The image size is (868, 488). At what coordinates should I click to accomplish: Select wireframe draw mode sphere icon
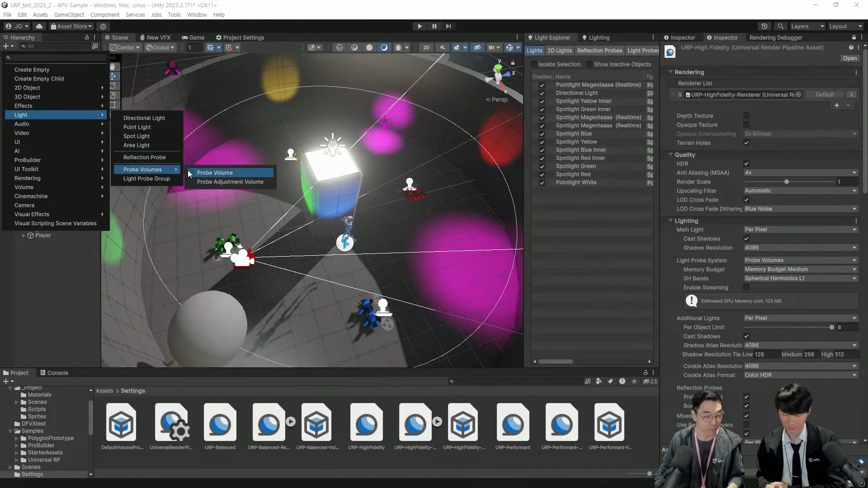click(x=340, y=47)
